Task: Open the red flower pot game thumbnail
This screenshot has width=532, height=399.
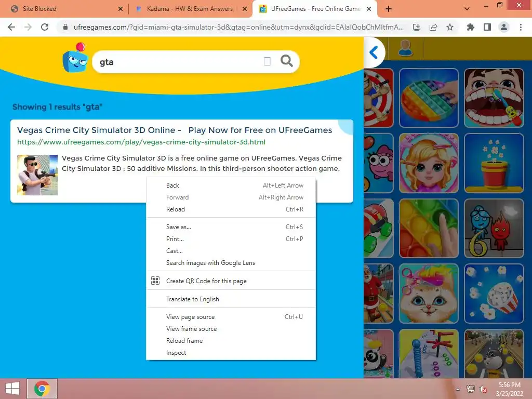Action: click(x=494, y=163)
